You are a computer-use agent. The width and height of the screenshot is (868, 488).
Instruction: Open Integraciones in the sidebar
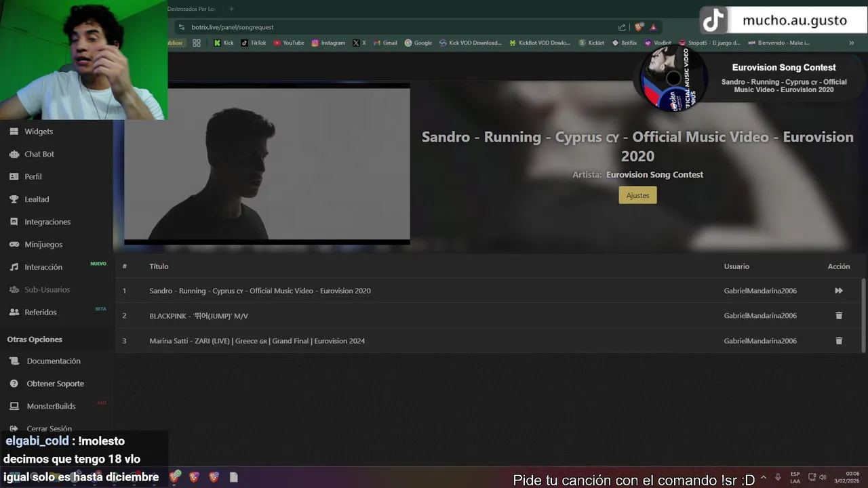[x=47, y=222]
